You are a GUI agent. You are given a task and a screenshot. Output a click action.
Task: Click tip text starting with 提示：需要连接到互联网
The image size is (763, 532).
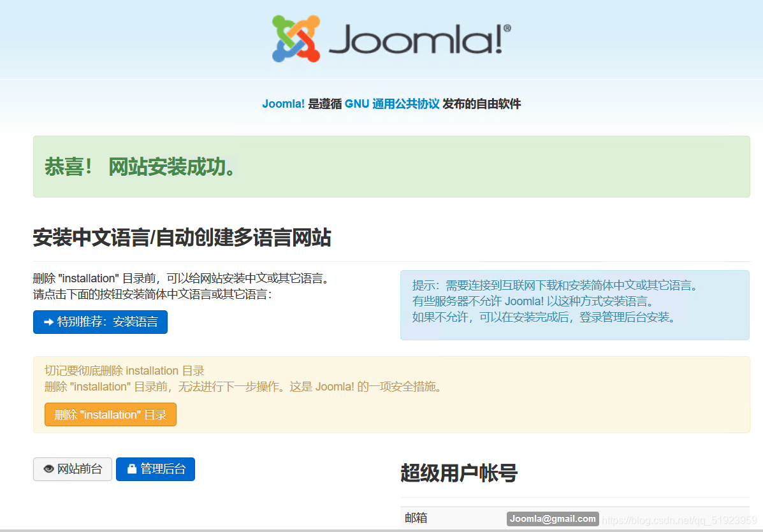(556, 285)
